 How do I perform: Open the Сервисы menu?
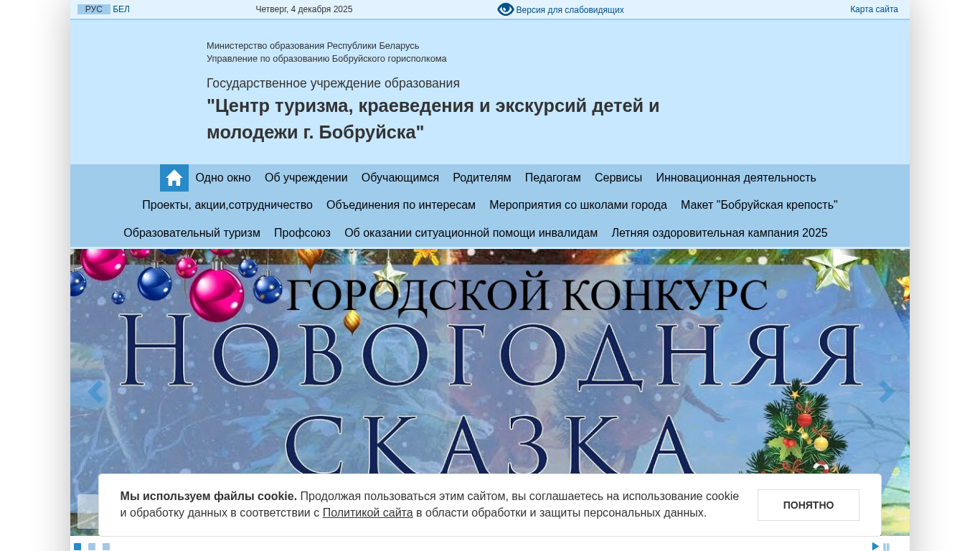pos(618,178)
